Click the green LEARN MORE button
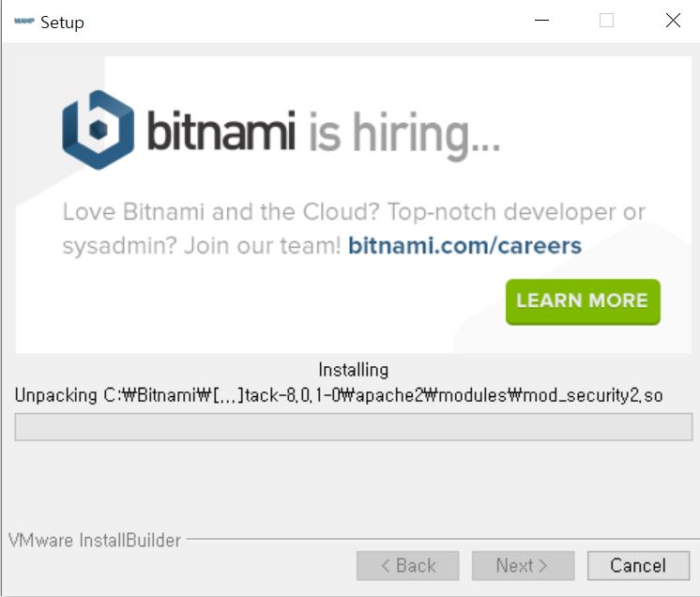700x597 pixels. coord(583,302)
